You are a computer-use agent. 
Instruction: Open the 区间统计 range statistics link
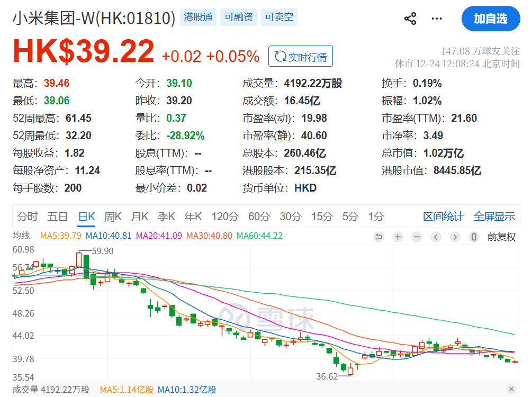(x=443, y=216)
